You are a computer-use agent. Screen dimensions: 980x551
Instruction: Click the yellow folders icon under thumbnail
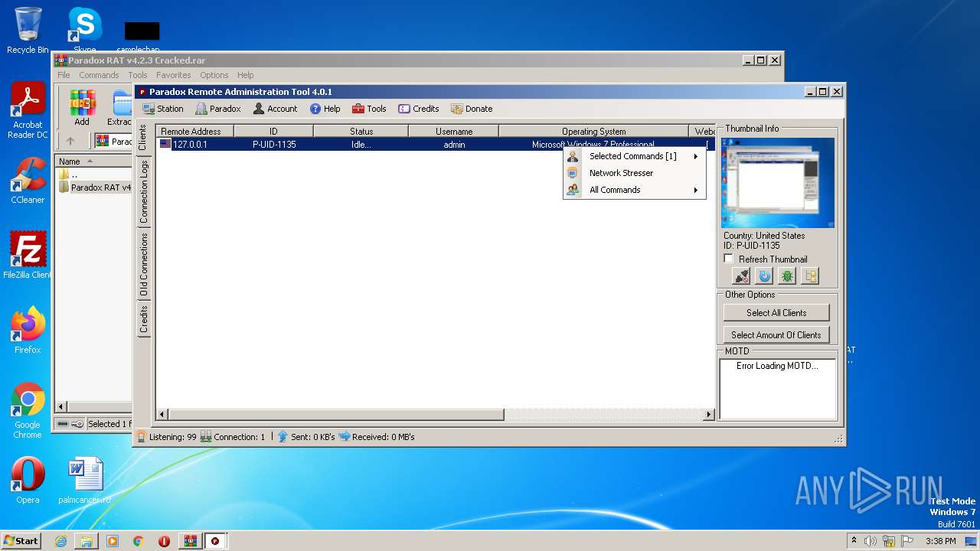(x=810, y=276)
